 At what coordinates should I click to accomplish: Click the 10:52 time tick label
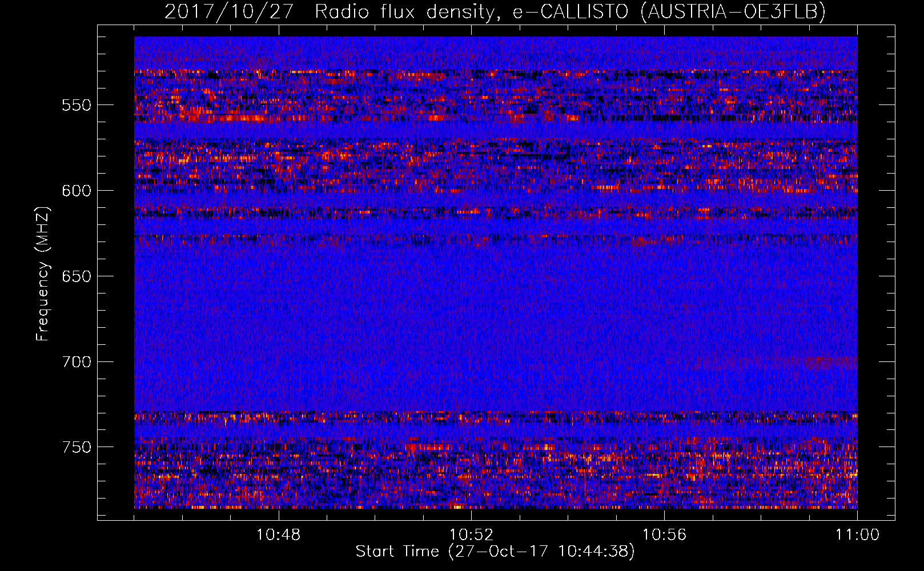[x=471, y=535]
